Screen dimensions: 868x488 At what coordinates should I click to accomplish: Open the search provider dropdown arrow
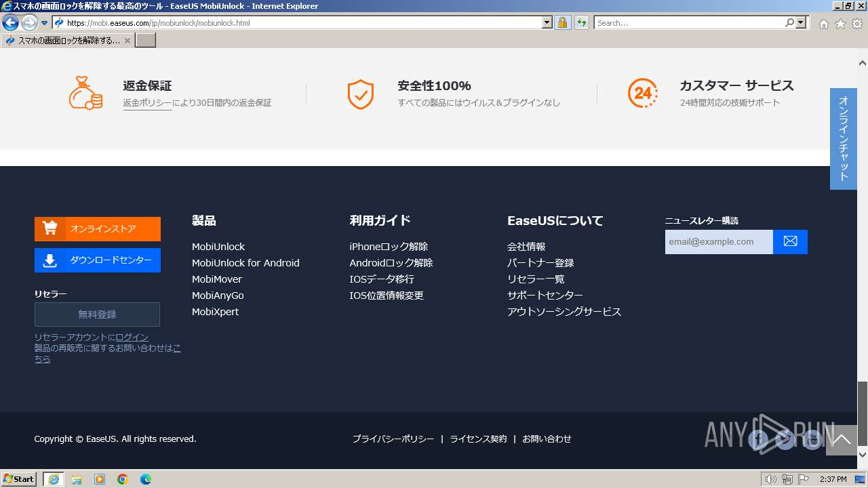tap(802, 22)
